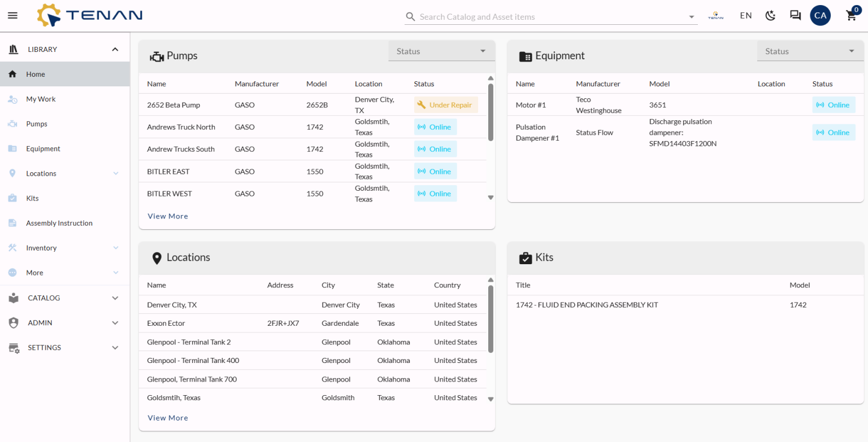Click the Assembly Instruction sidebar icon
Screen dimensions: 868x442
[x=12, y=223]
